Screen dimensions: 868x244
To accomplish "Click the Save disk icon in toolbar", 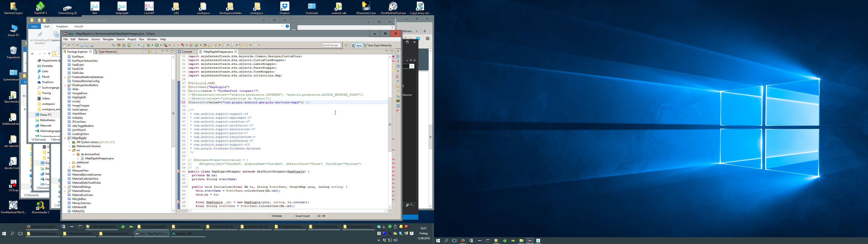I will coord(82,45).
